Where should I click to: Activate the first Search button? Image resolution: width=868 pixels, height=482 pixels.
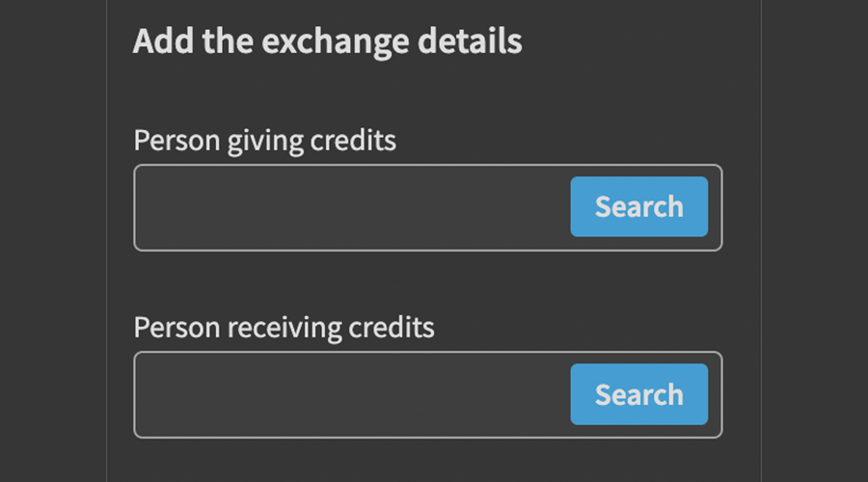point(638,207)
